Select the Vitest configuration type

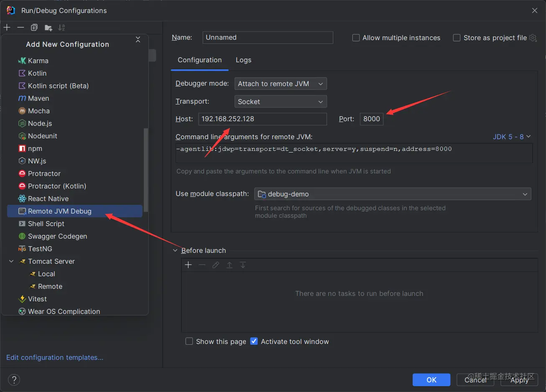[75, 299]
